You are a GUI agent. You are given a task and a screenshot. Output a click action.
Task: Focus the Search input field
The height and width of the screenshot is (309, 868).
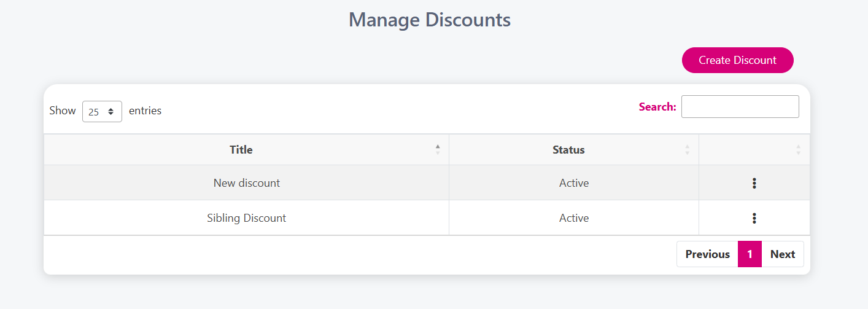click(x=740, y=107)
